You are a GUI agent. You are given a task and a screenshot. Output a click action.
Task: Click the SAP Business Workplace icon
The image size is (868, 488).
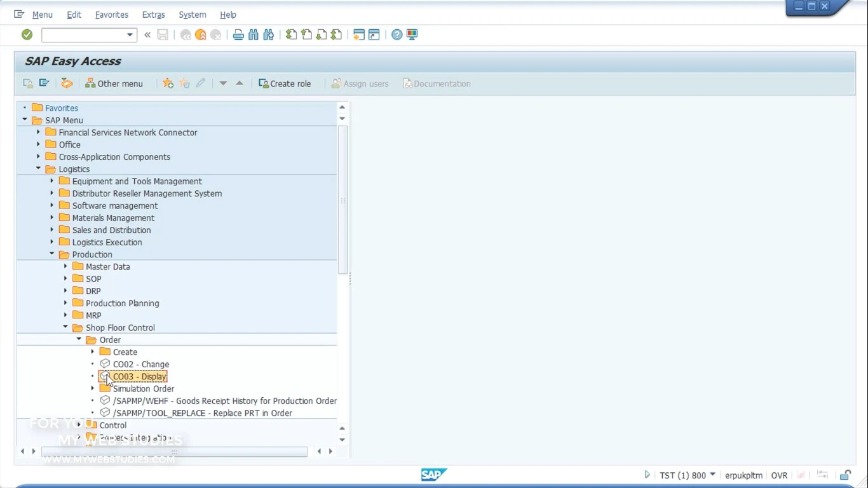[x=67, y=83]
